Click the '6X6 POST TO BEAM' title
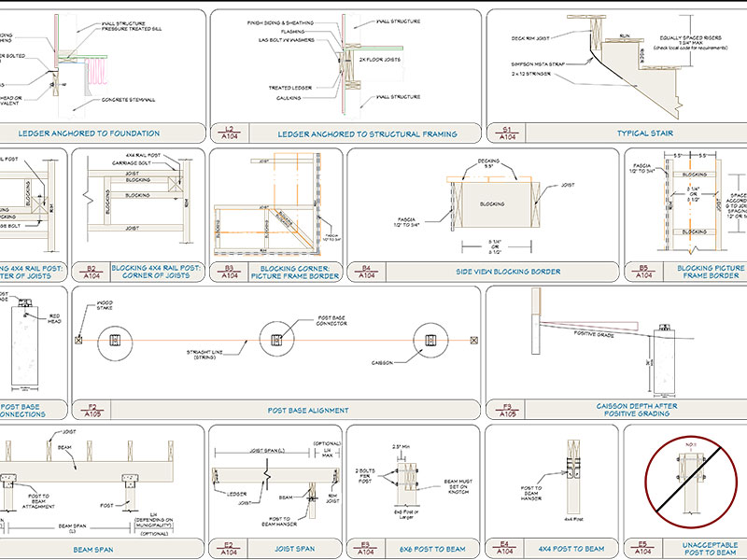 tap(432, 549)
